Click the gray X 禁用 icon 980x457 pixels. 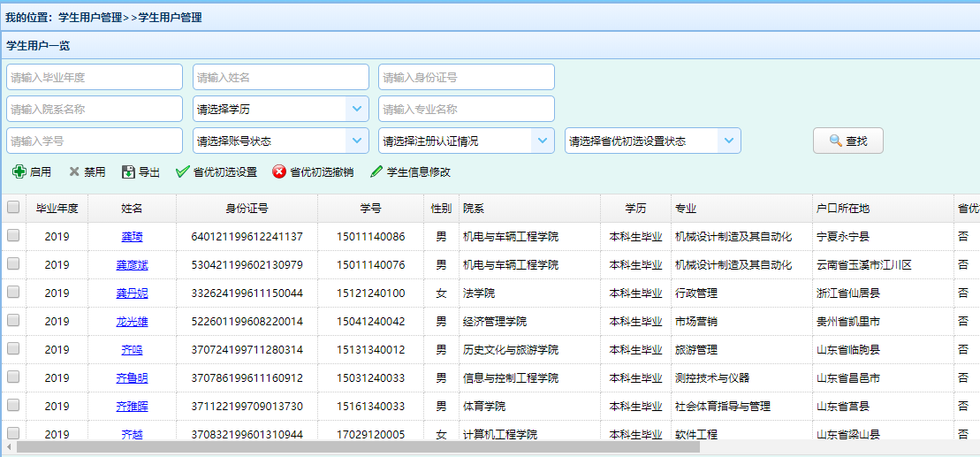point(74,172)
